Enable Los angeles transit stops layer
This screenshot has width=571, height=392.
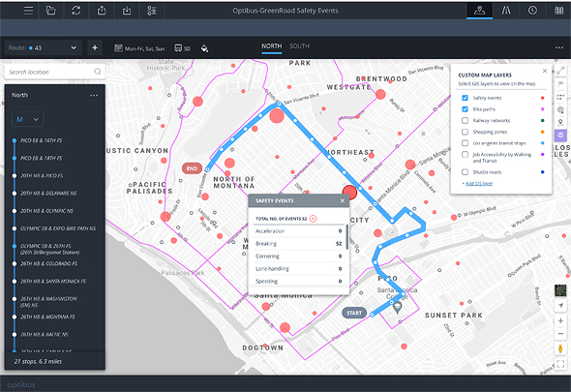465,143
